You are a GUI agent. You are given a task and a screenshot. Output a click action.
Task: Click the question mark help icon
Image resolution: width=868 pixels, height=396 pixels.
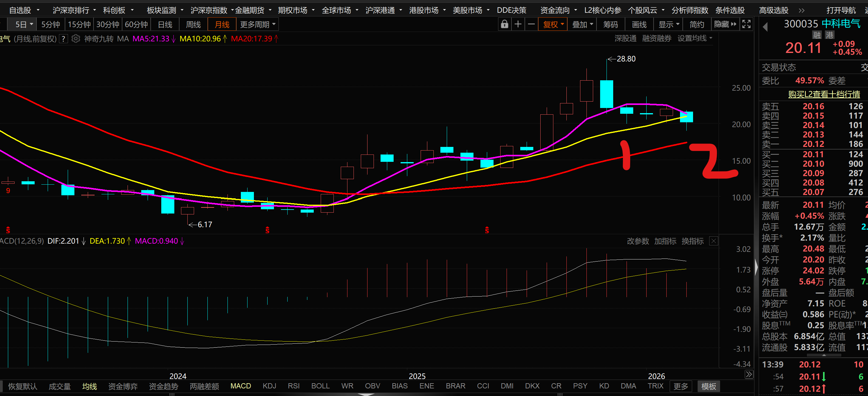pyautogui.click(x=63, y=39)
